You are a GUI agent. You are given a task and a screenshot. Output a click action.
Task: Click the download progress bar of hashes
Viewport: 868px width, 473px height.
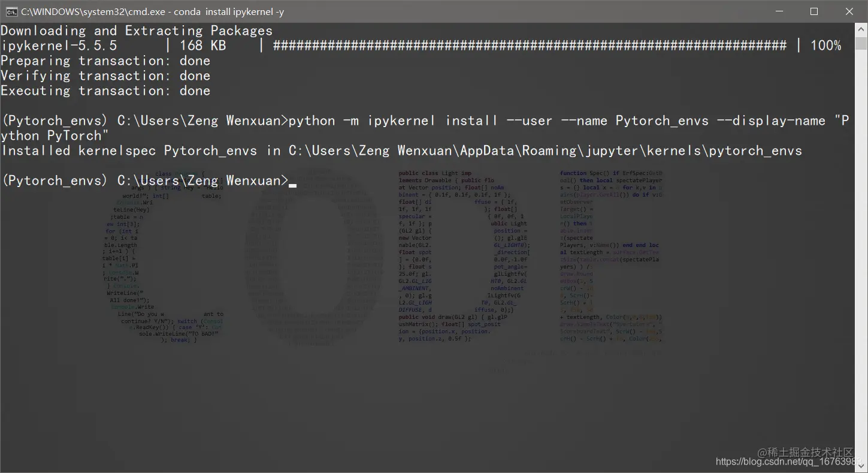click(530, 46)
